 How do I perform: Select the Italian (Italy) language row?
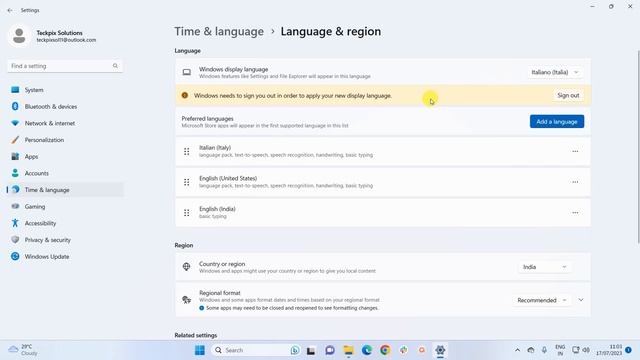383,151
